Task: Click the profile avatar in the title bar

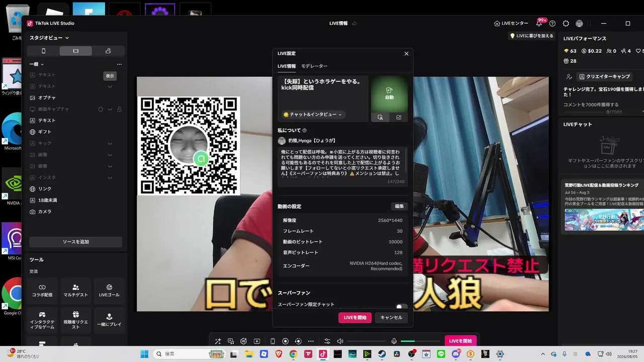Action: point(579,24)
